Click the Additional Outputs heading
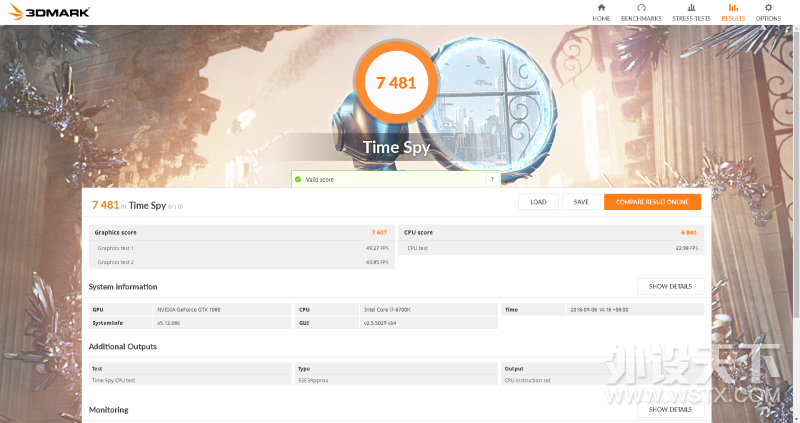The image size is (800, 423). 122,346
